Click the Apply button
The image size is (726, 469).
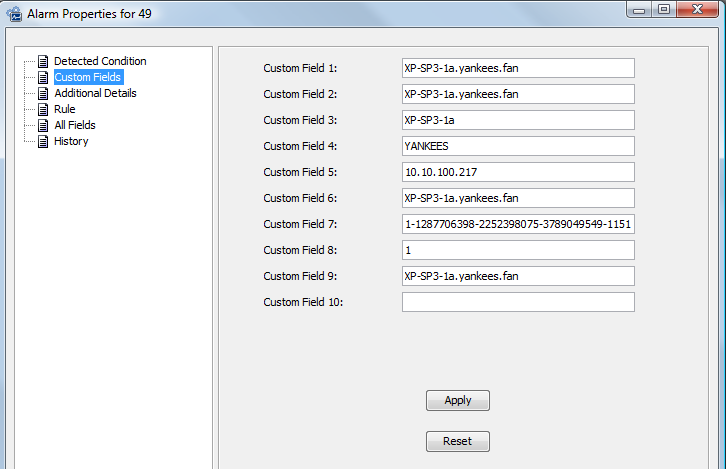tap(458, 400)
